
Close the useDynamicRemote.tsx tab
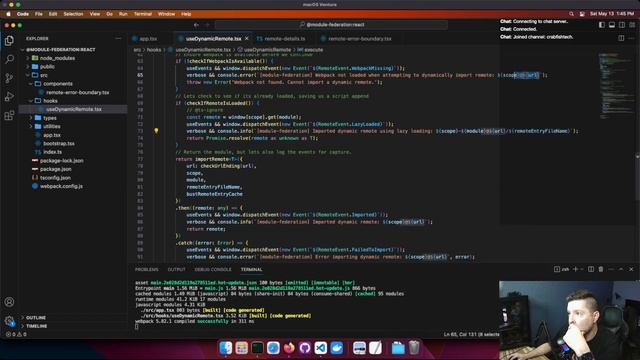[247, 38]
